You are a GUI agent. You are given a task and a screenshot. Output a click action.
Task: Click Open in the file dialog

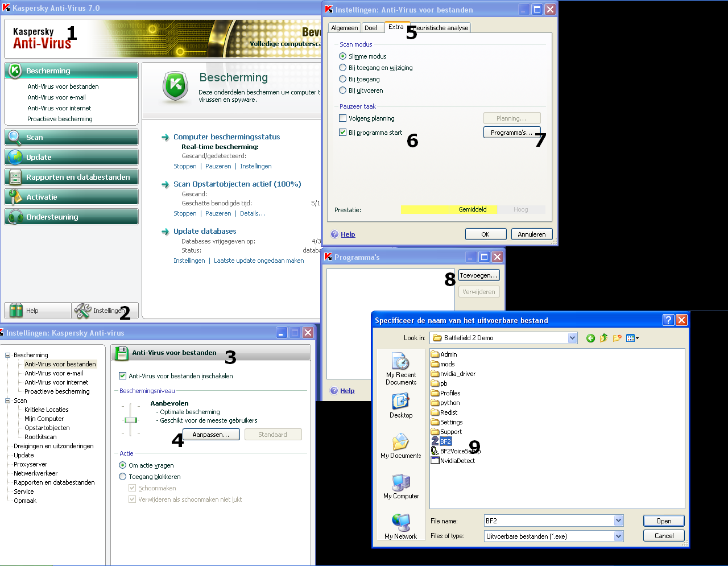(x=664, y=521)
